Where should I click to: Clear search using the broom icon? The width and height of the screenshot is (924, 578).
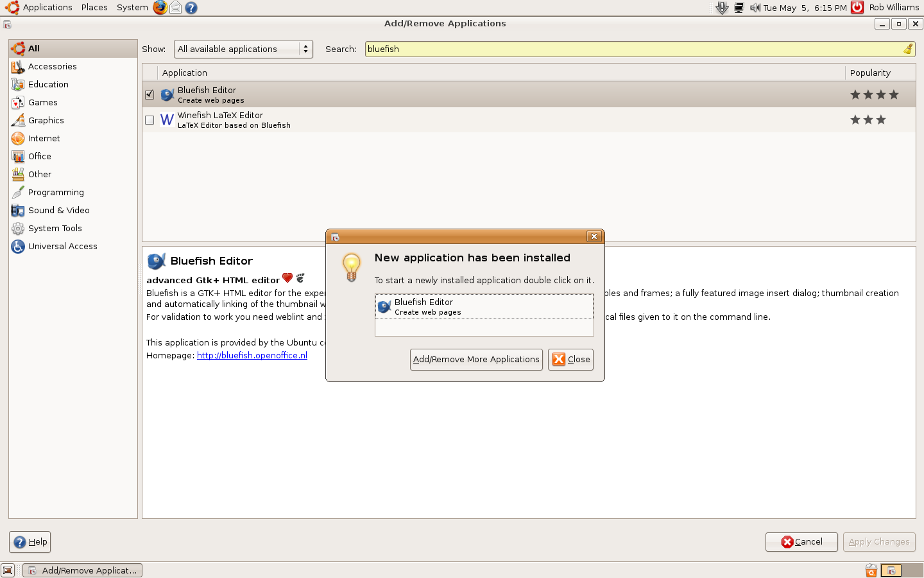point(908,49)
